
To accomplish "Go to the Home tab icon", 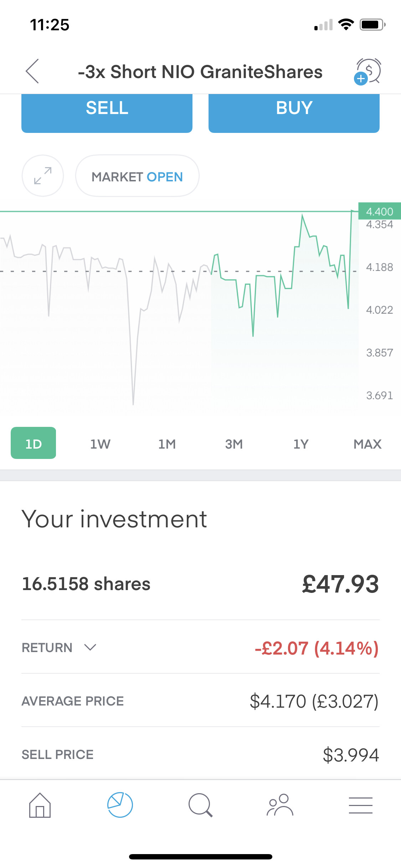I will tap(40, 805).
